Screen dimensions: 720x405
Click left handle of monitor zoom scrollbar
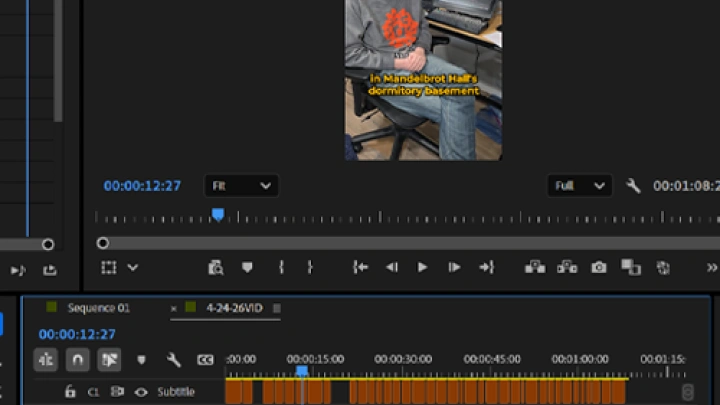[x=103, y=243]
